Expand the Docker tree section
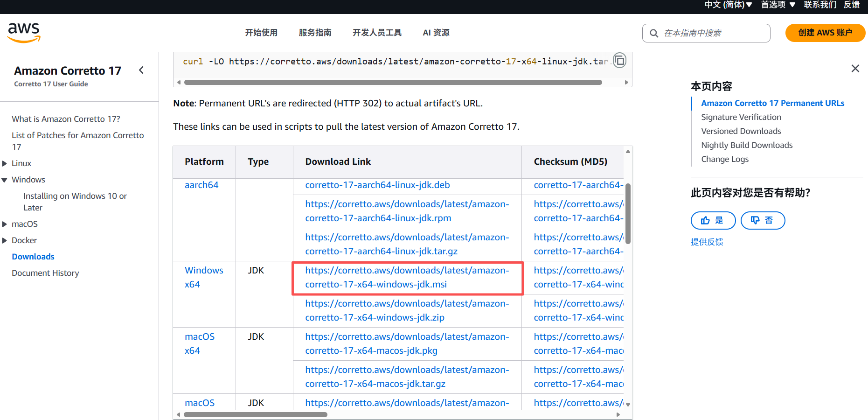The height and width of the screenshot is (420, 868). [5, 240]
